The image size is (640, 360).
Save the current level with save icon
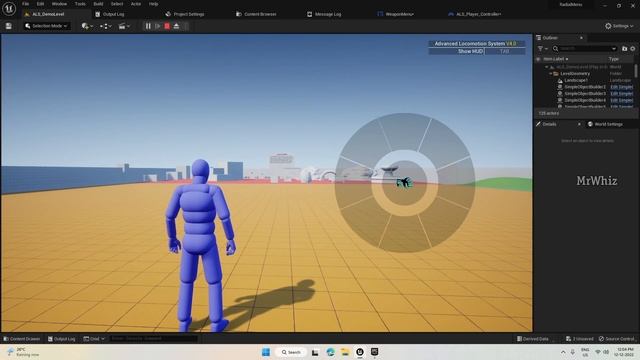pyautogui.click(x=9, y=26)
